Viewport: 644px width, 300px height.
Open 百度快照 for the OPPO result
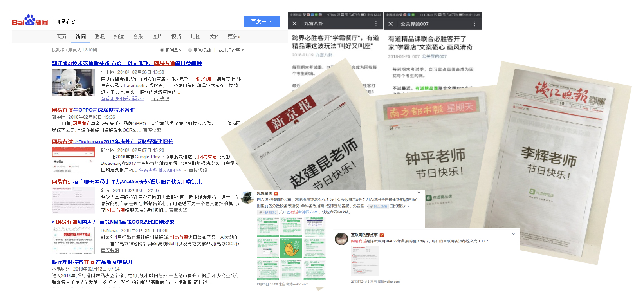pos(152,130)
